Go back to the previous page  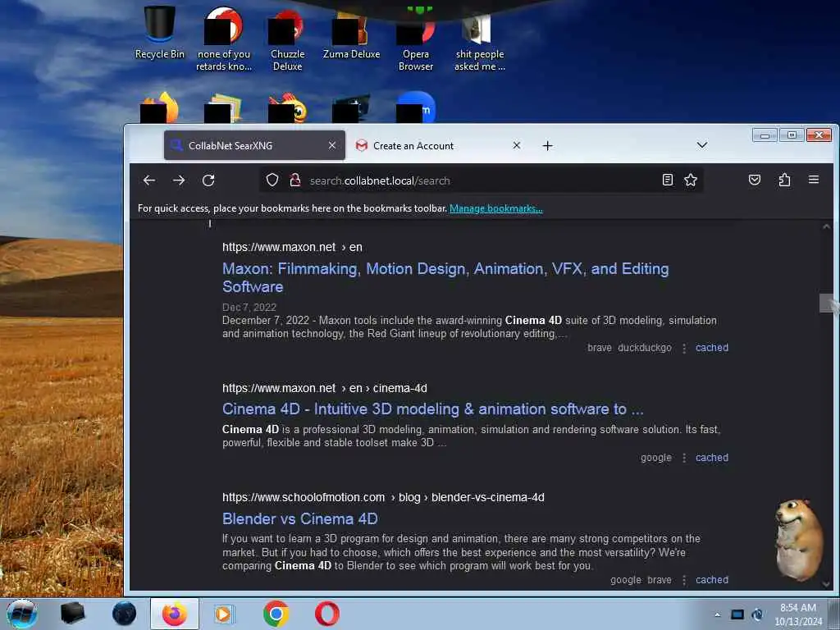(x=149, y=180)
